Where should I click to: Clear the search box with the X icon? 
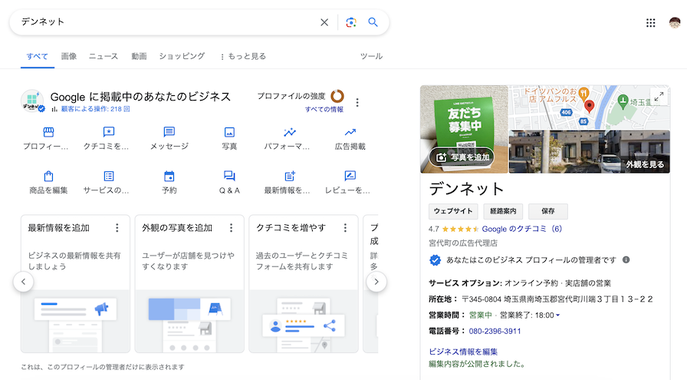tap(324, 22)
